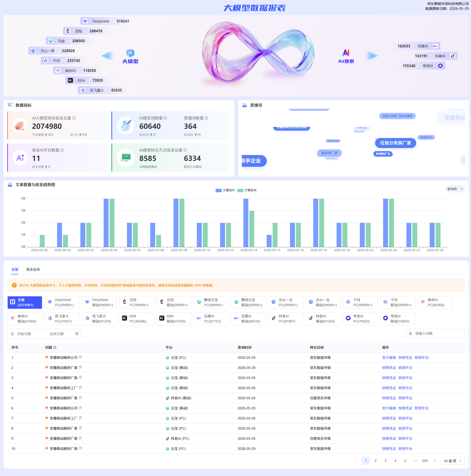The height and width of the screenshot is (476, 471).
Task: Click the orange warning icon in notice bar
Action: pyautogui.click(x=14, y=285)
